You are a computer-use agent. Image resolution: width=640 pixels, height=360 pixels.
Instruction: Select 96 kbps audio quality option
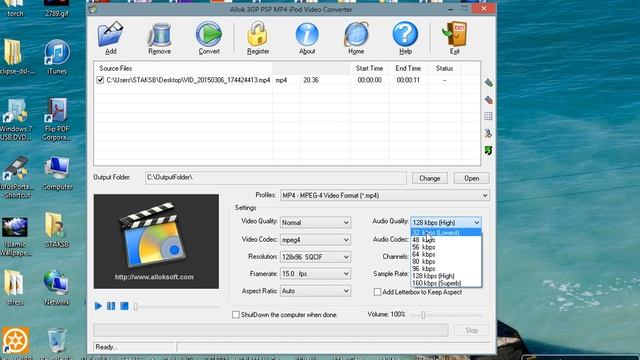click(x=446, y=269)
